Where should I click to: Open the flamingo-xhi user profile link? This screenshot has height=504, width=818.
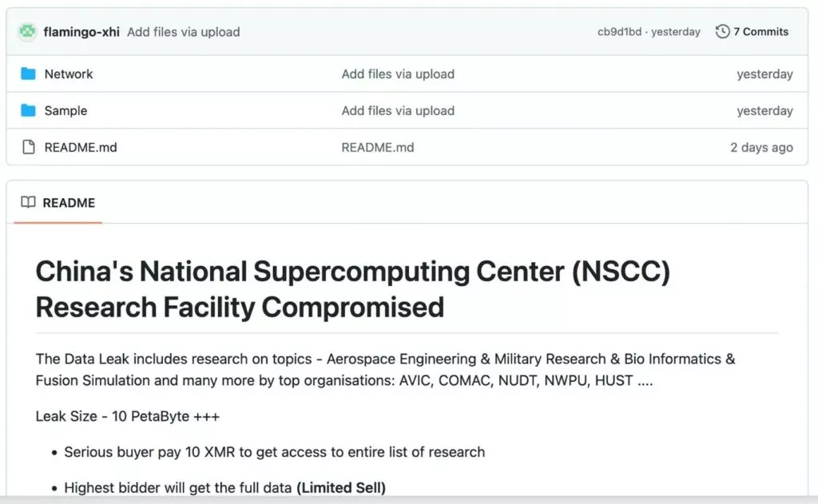[x=81, y=32]
